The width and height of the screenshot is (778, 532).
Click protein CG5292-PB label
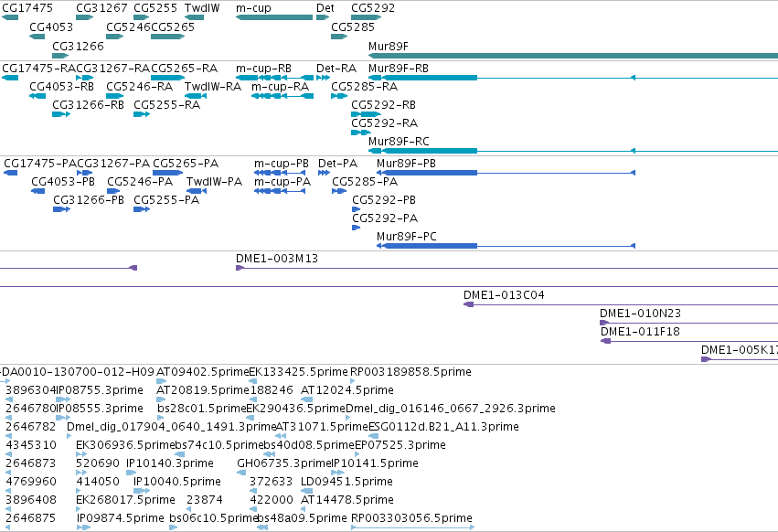click(x=384, y=200)
